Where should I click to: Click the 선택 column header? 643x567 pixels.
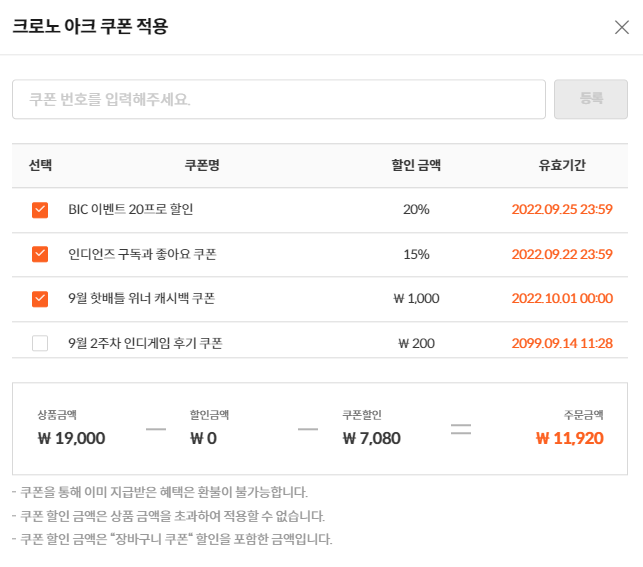[x=40, y=165]
